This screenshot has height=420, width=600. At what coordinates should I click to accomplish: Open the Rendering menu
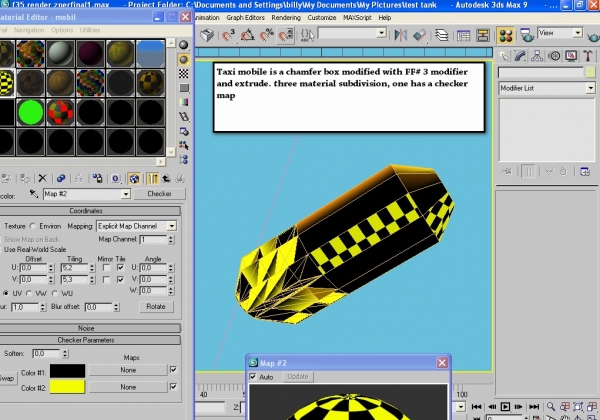(286, 18)
